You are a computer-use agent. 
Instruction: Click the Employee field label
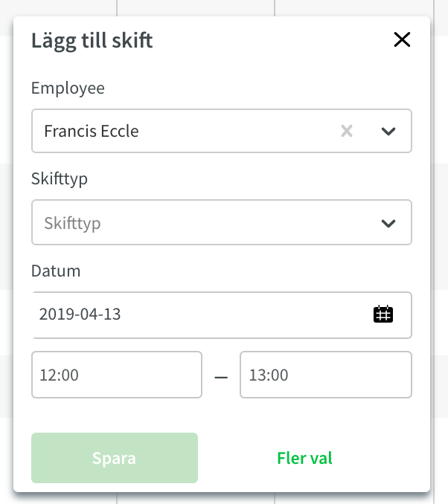[68, 88]
